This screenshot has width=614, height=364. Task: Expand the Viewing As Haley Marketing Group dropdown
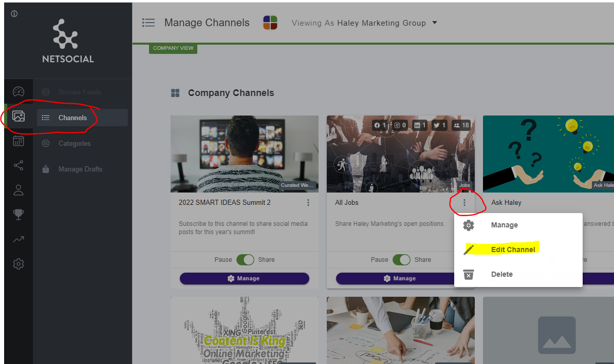365,23
